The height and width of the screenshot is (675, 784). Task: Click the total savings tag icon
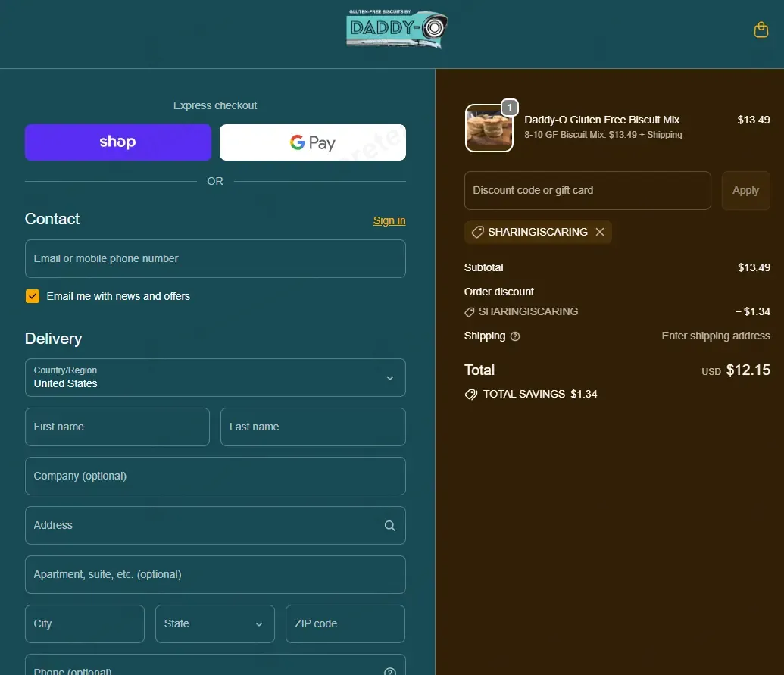point(471,395)
